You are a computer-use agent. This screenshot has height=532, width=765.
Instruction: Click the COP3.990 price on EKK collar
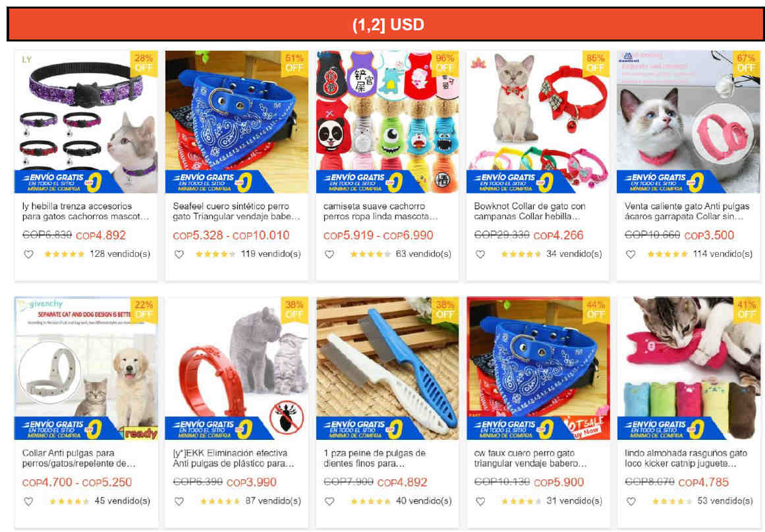[251, 482]
